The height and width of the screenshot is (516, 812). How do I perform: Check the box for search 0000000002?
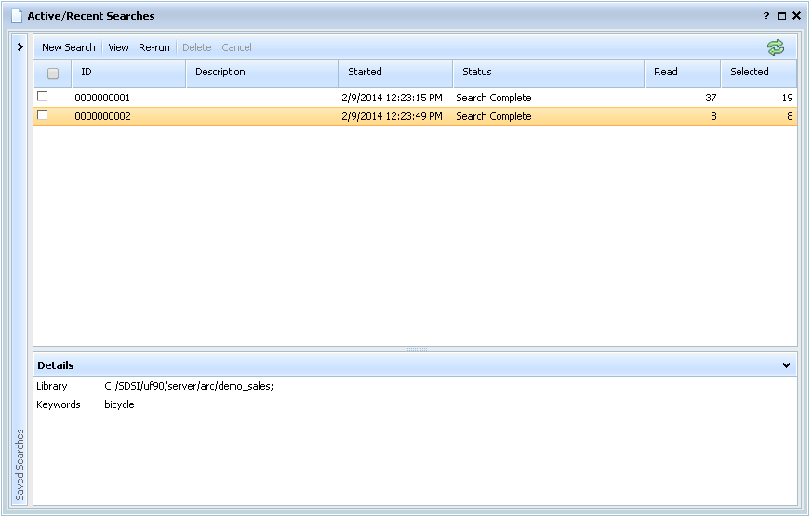42,115
